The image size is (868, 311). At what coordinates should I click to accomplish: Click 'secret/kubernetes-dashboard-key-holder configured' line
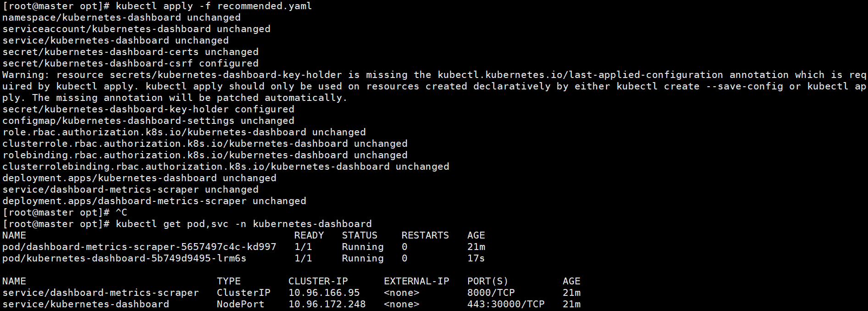[x=148, y=110]
